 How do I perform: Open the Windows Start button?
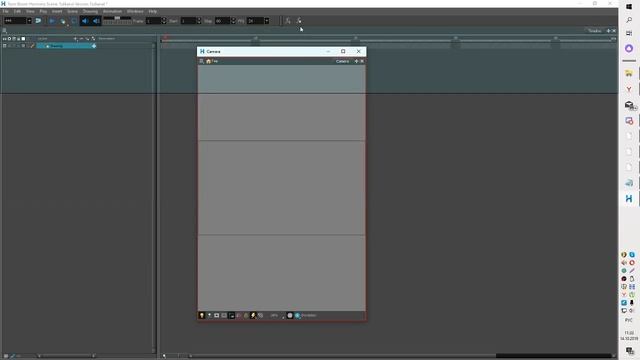629,7
